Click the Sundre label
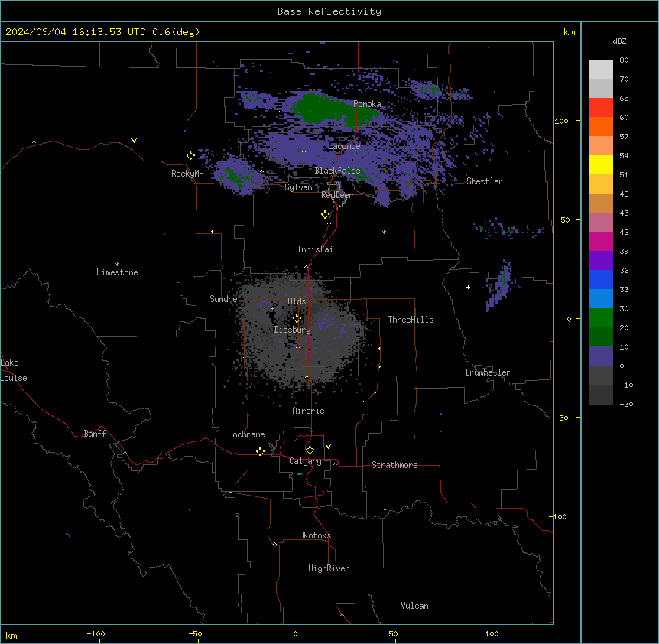This screenshot has height=644, width=659. (x=223, y=299)
